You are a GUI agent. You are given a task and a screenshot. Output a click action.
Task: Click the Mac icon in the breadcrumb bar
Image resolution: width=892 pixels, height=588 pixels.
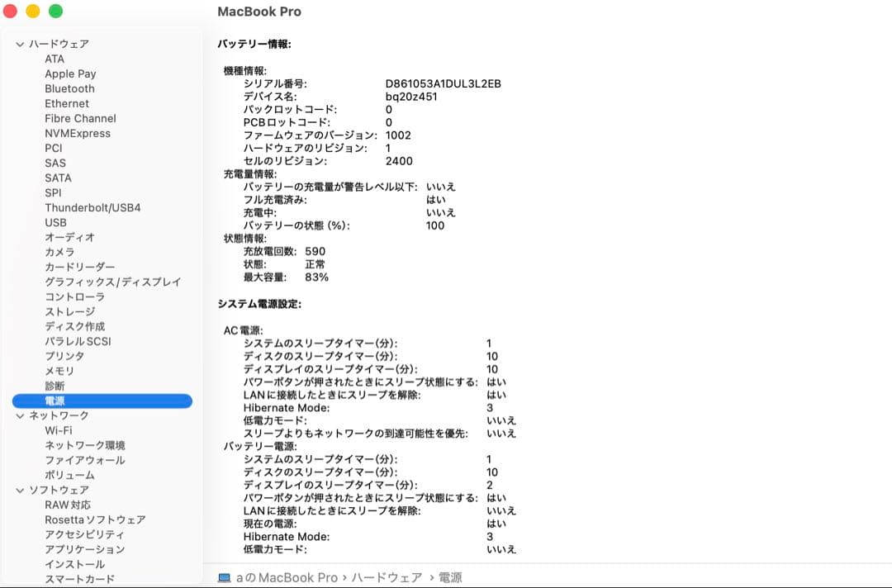[221, 578]
